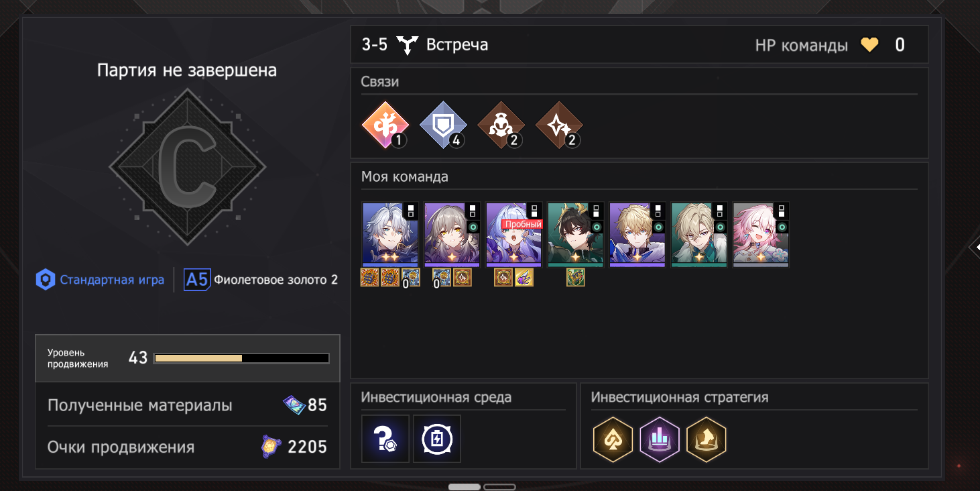This screenshot has width=980, height=491.
Task: Click the Уровень продвижения progress bar
Action: [x=241, y=358]
